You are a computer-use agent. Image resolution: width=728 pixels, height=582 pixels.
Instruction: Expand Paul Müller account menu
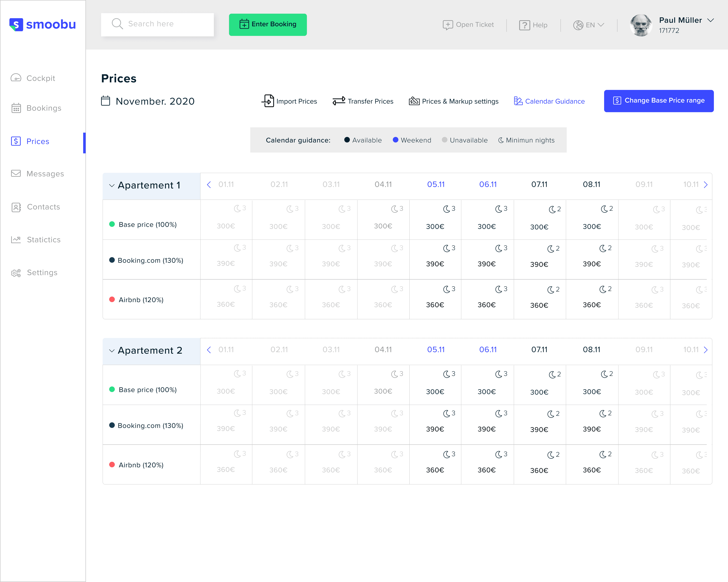click(710, 20)
